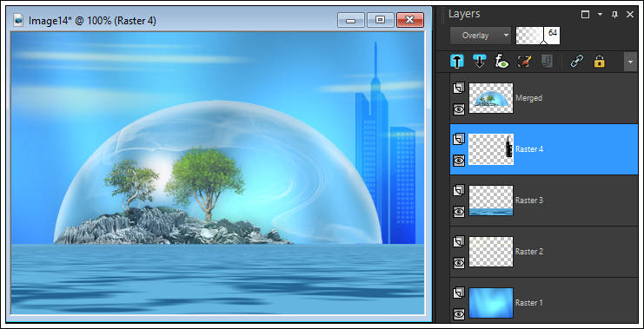Select the Raster 2 layer

pos(544,252)
